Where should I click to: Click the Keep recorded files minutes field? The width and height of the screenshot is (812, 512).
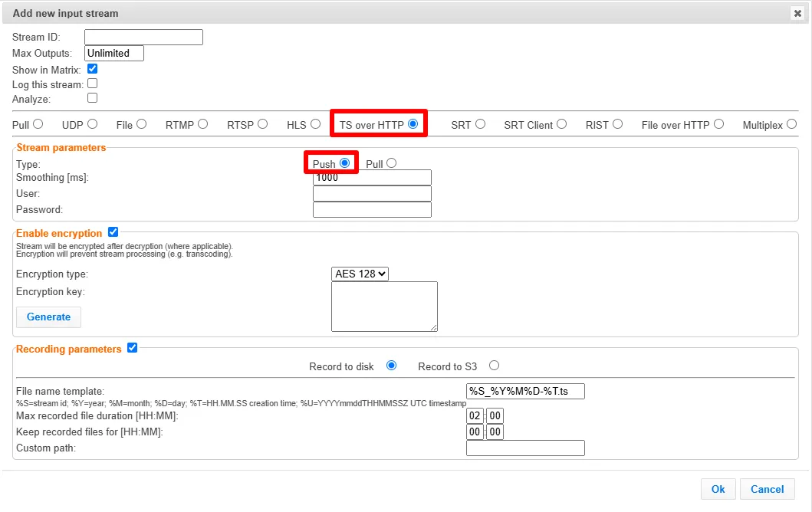pos(495,432)
